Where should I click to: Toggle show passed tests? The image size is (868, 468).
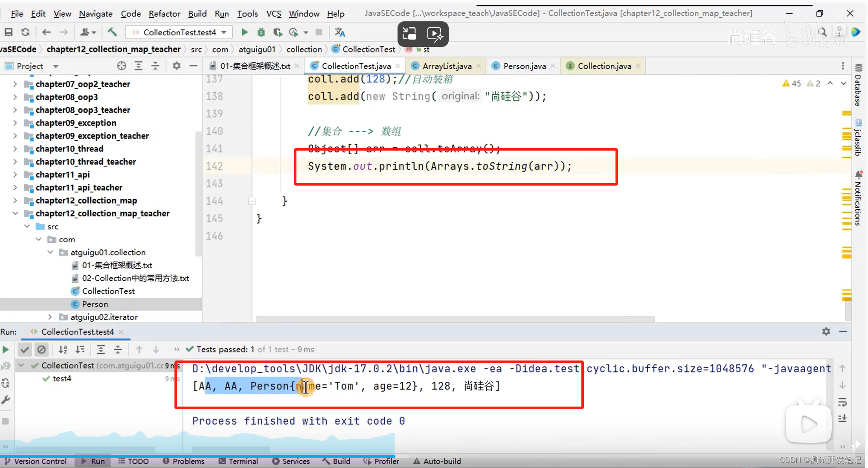pos(25,349)
